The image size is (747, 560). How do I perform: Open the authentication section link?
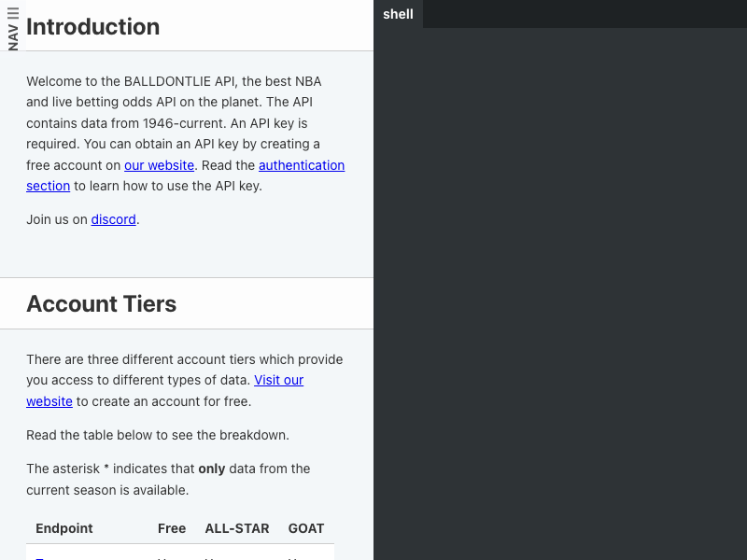185,175
